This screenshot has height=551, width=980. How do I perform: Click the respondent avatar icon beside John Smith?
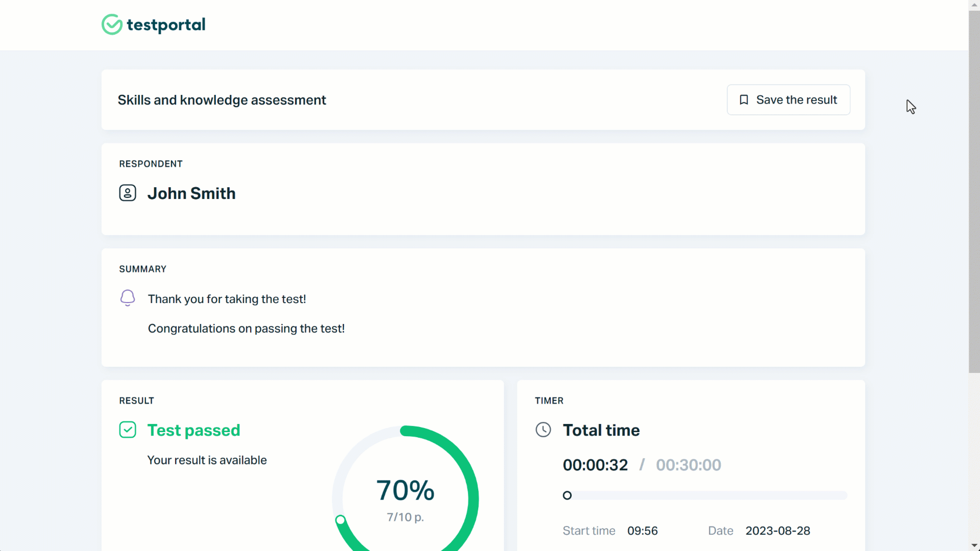(127, 193)
